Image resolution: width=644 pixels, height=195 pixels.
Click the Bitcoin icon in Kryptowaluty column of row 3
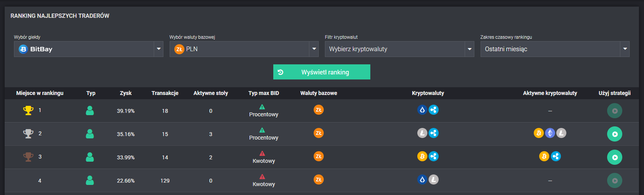coord(422,156)
